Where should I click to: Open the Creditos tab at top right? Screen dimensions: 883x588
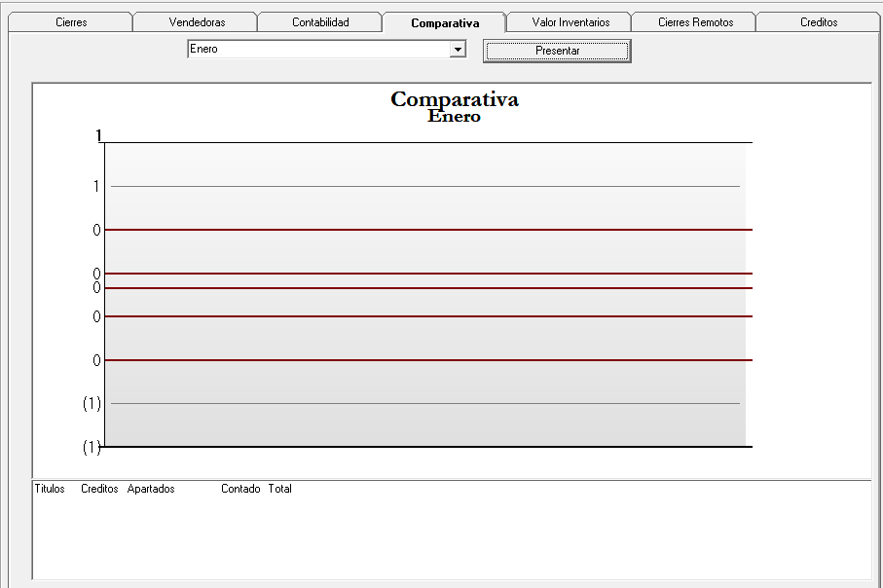[819, 22]
